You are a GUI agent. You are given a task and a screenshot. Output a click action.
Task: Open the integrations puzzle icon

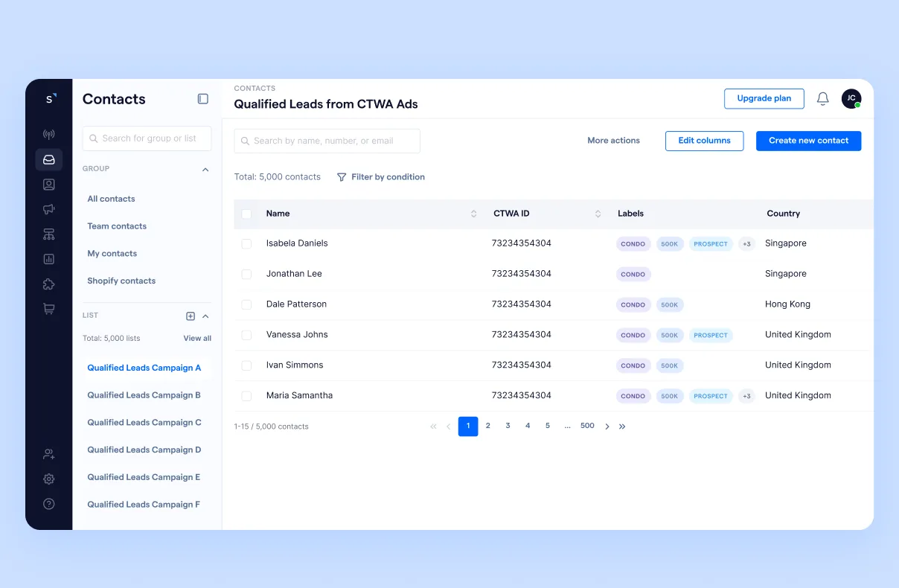click(49, 284)
